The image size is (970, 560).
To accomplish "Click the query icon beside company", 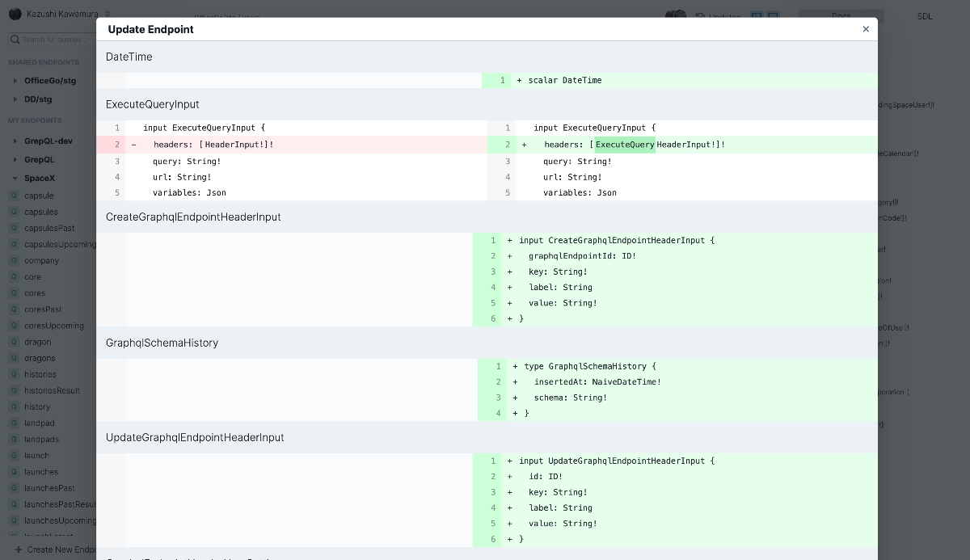I will coord(14,260).
